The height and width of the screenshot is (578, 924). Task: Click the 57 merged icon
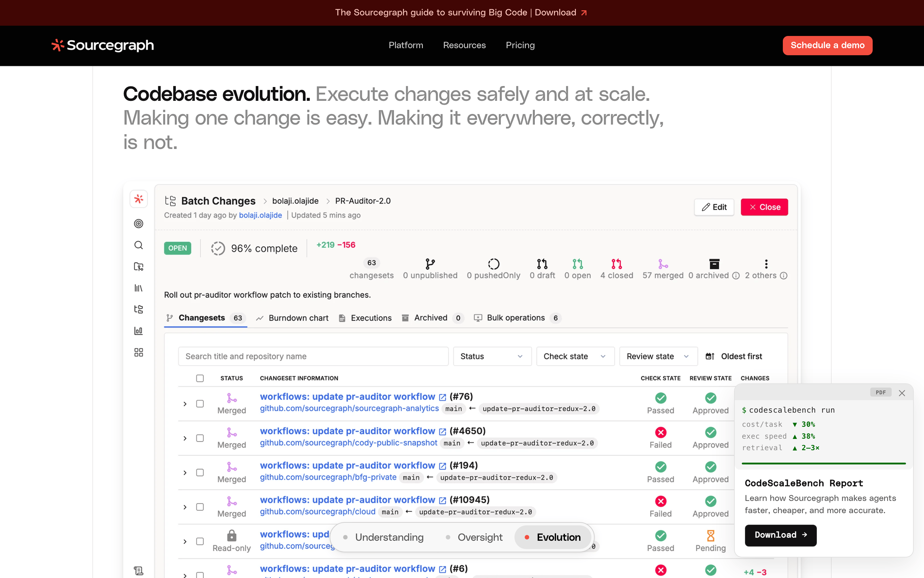[x=663, y=264]
